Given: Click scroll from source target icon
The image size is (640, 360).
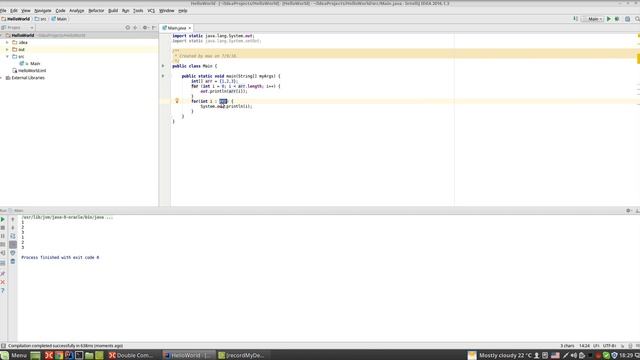Looking at the screenshot, I should (127, 28).
